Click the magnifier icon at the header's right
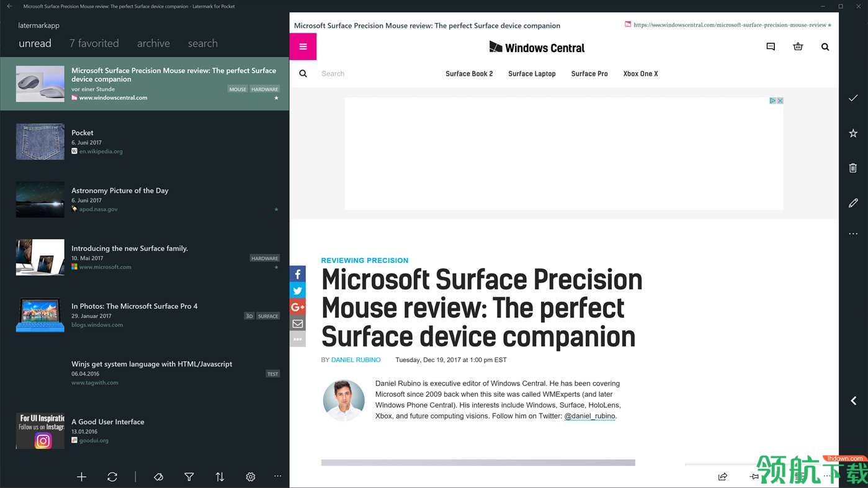The height and width of the screenshot is (488, 868). coord(825,47)
